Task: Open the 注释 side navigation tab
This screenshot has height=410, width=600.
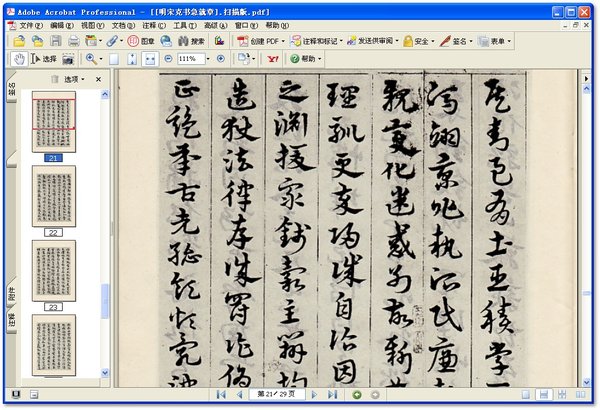Action: pyautogui.click(x=11, y=319)
